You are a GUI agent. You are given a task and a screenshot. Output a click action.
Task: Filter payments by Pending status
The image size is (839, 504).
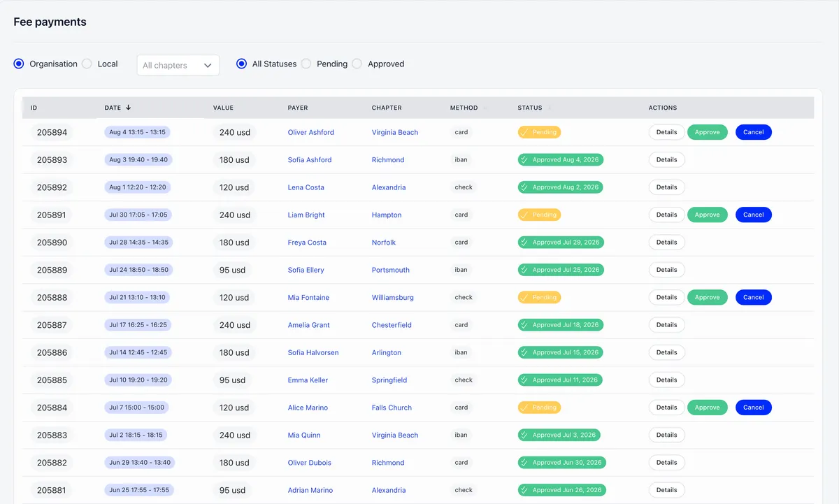click(x=306, y=64)
